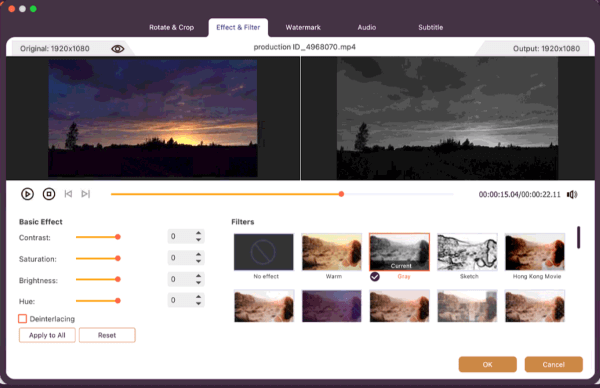Go to the next frame

(86, 194)
